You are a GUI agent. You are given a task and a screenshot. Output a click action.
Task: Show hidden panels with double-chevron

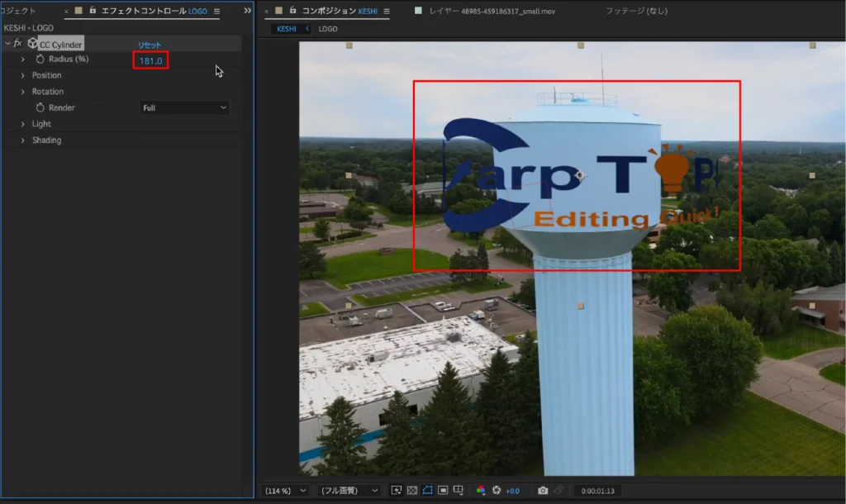pos(247,10)
